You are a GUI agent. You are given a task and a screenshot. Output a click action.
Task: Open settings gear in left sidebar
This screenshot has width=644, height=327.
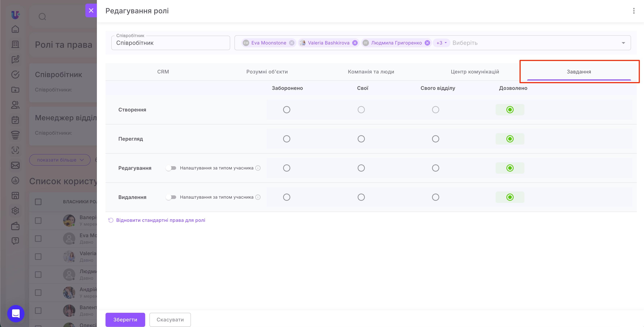coord(15,210)
